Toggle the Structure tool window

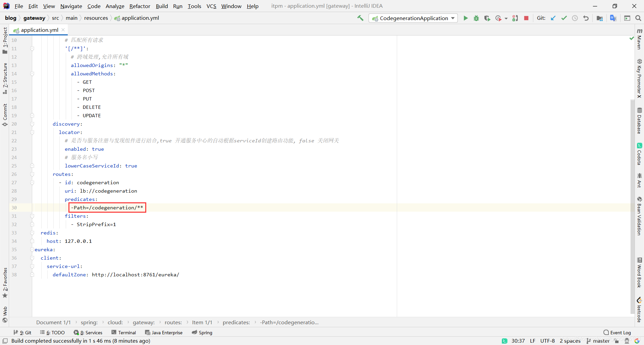tap(5, 78)
